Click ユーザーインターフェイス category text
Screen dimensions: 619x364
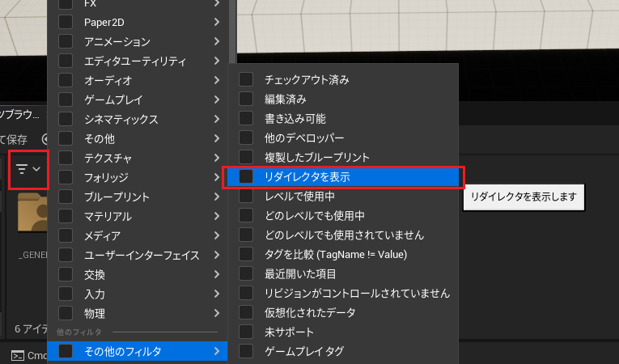(142, 256)
